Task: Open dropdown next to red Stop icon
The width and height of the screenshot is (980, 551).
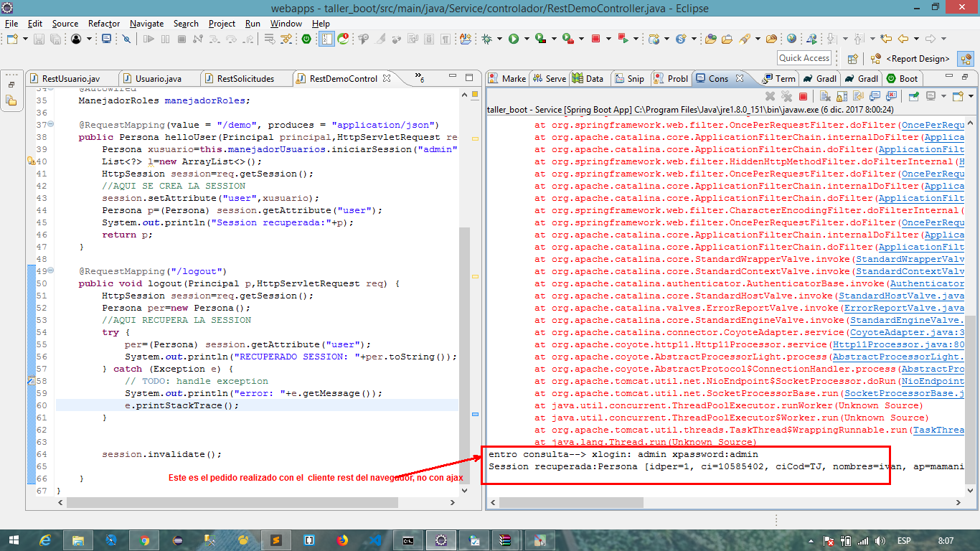Action: click(608, 39)
